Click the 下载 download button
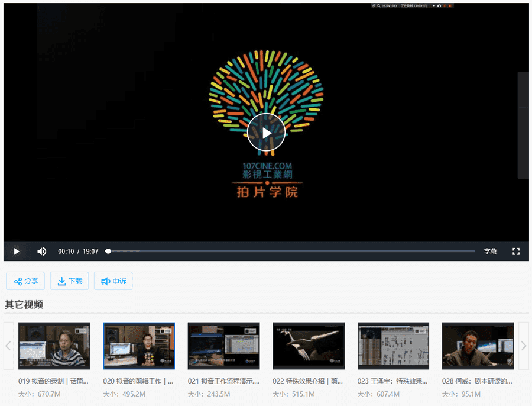 [x=70, y=281]
